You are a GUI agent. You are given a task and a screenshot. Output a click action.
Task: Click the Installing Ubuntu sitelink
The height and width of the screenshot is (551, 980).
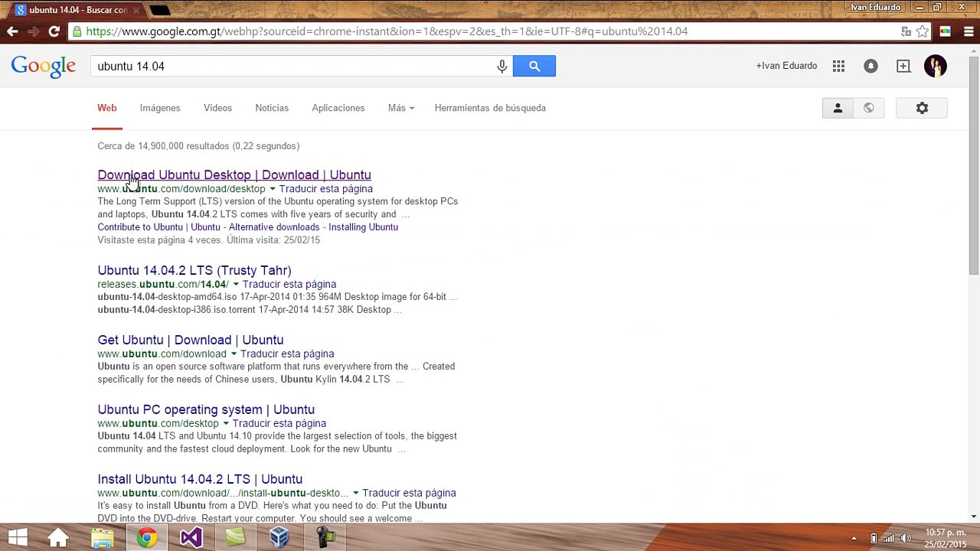[364, 227]
